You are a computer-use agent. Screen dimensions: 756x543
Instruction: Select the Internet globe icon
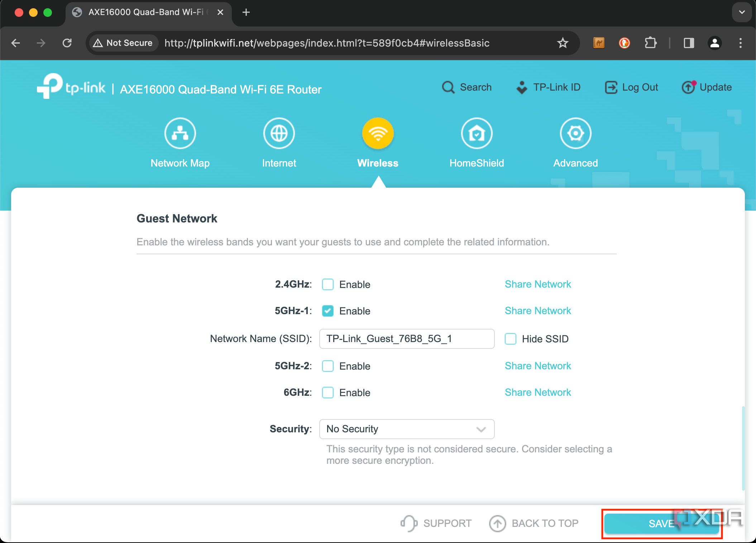(279, 133)
